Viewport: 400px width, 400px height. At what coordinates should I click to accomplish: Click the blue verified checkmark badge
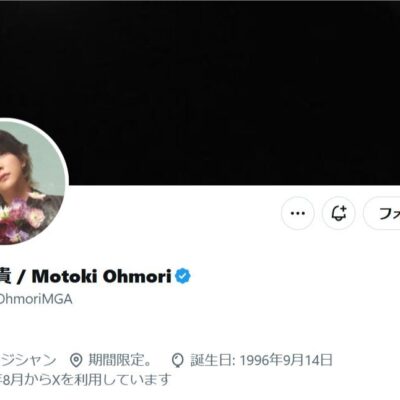pyautogui.click(x=183, y=276)
